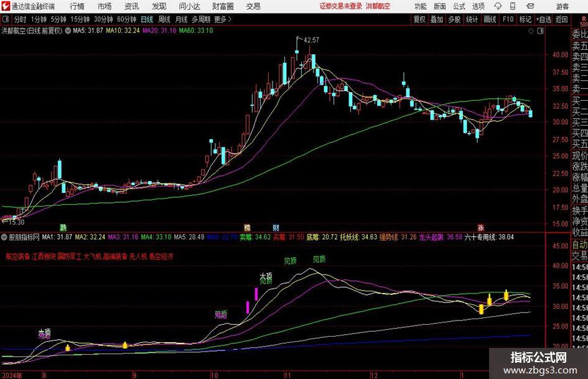Toggle the side panel icon at chart top-right
The width and height of the screenshot is (588, 379).
pos(540,30)
